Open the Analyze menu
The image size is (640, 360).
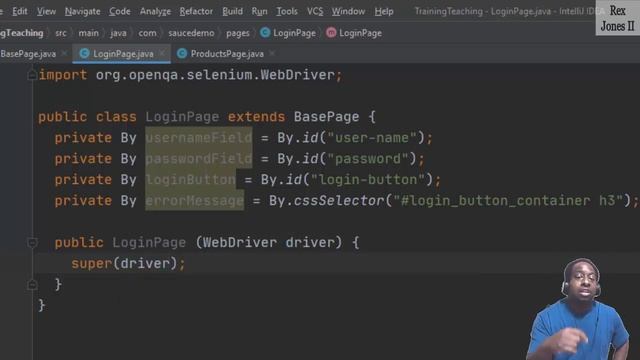click(155, 11)
